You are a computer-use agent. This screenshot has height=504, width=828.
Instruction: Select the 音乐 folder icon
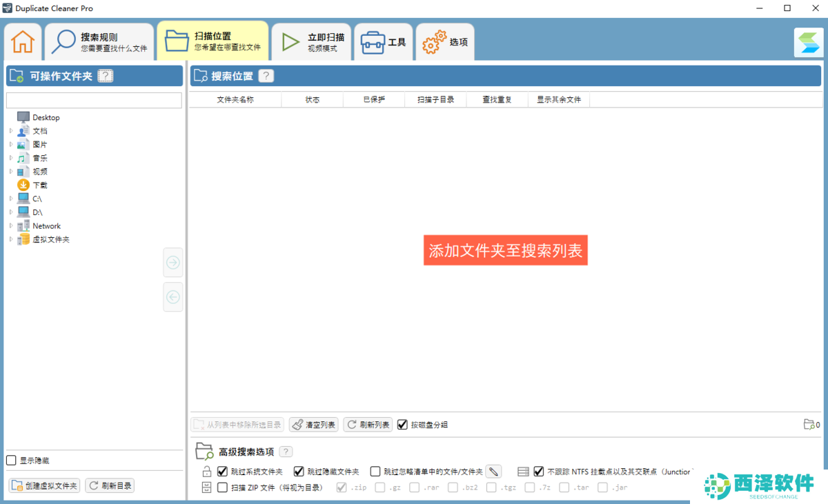click(23, 158)
